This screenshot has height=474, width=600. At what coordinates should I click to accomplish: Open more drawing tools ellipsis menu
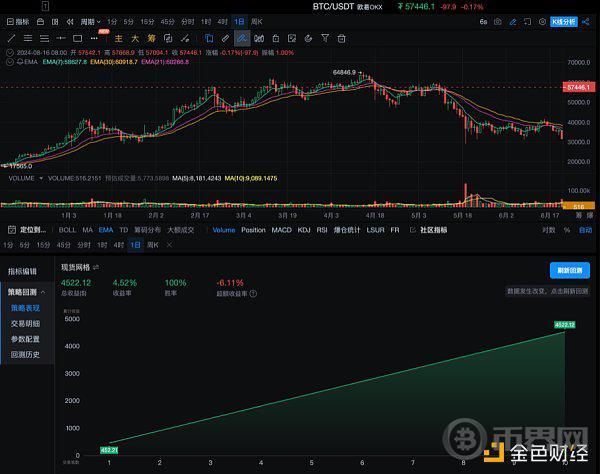pos(94,38)
